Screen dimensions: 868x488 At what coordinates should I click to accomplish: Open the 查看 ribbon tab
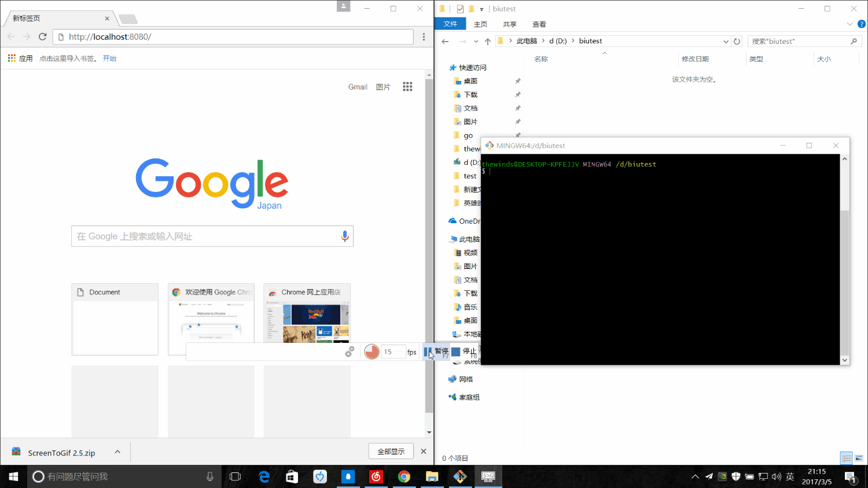pyautogui.click(x=539, y=24)
